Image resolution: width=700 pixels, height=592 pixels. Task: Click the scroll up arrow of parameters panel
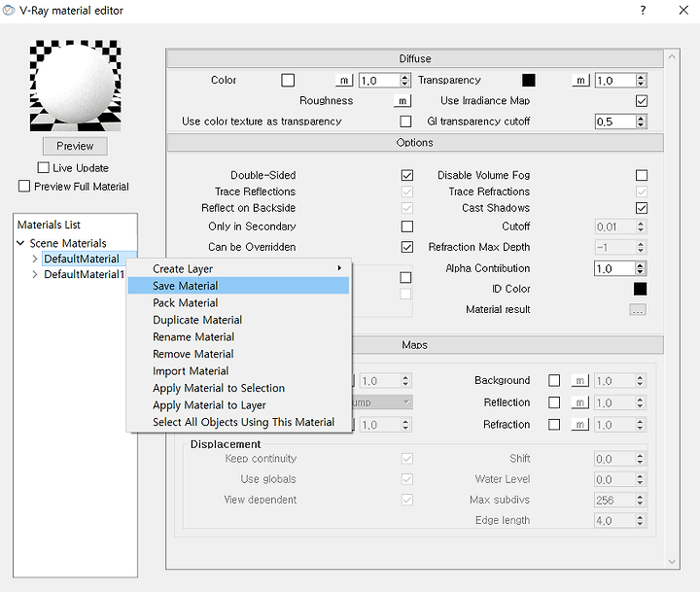tap(672, 56)
